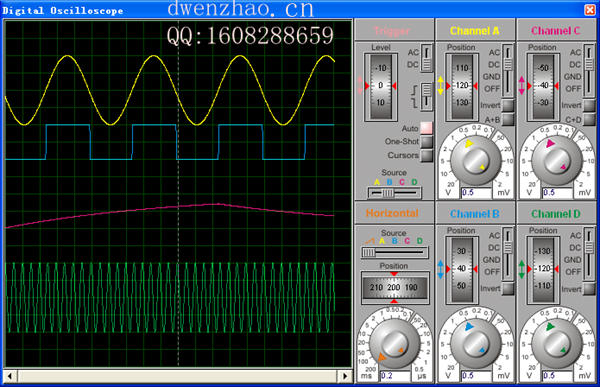Click the trigger Source selector slider
The height and width of the screenshot is (387, 600).
point(394,193)
